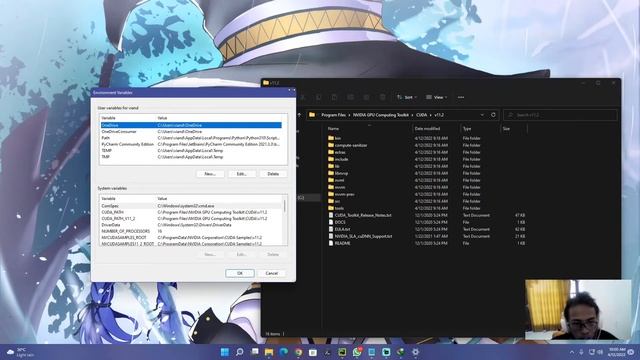Viewport: 640px width, 360px height.
Task: Select the TMP user variable row
Action: 191,157
